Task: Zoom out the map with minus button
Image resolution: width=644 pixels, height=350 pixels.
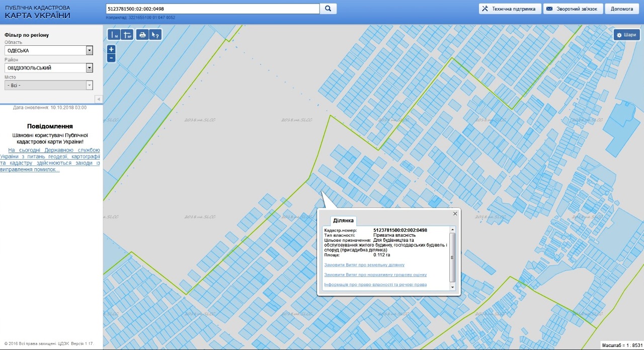Action: (112, 58)
